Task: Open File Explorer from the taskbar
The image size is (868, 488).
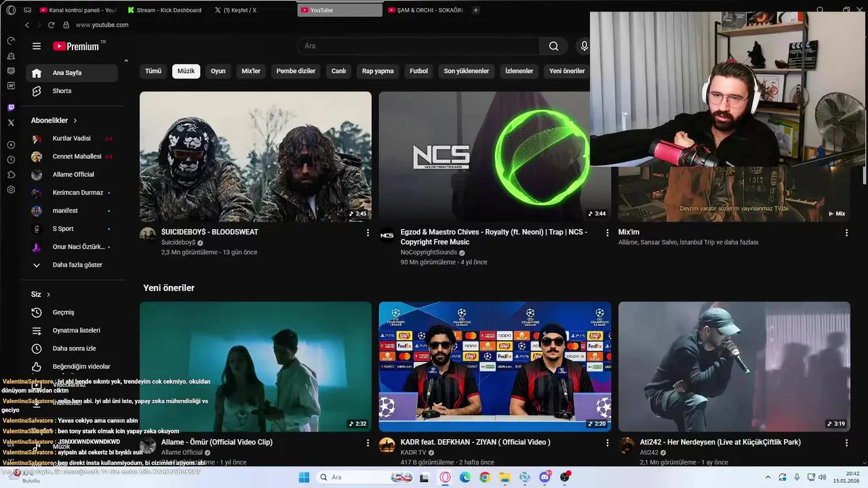Action: point(505,477)
